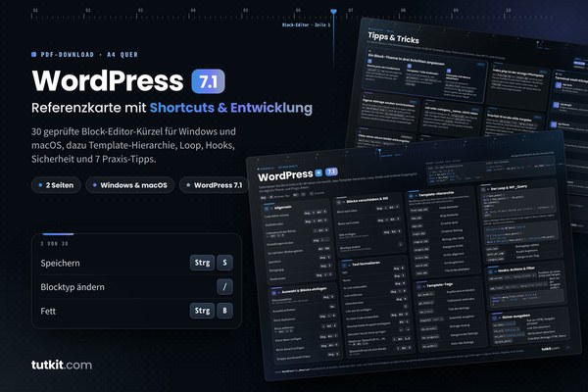Click the "Shortcuts & Entwicklung" highlighted text

tap(231, 108)
